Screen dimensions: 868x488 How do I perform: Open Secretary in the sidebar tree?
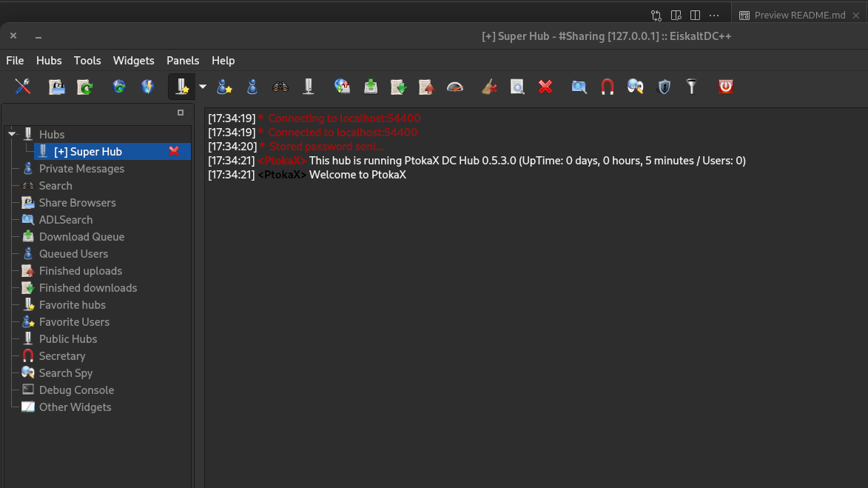pyautogui.click(x=62, y=356)
